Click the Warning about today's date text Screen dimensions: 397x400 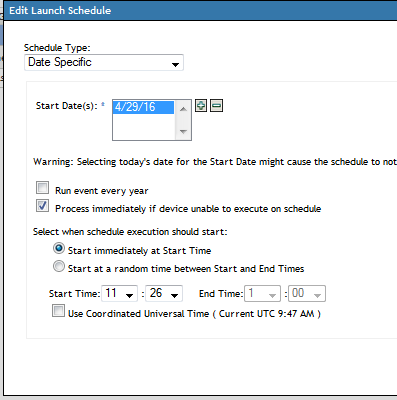tap(215, 162)
